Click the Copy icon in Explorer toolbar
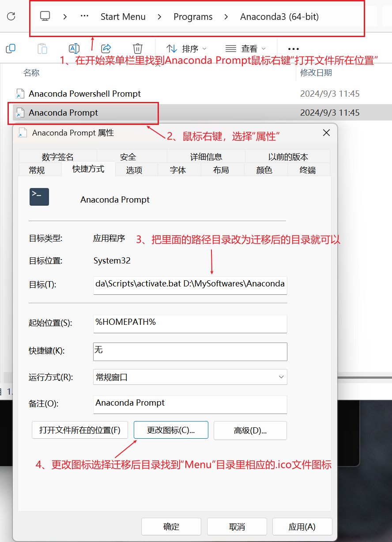This screenshot has width=392, height=542. click(x=11, y=49)
